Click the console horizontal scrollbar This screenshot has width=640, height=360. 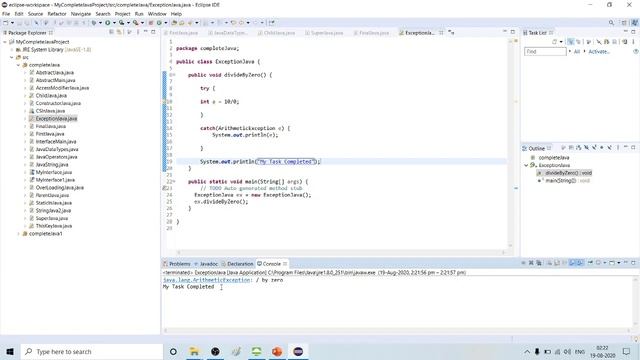pos(398,331)
